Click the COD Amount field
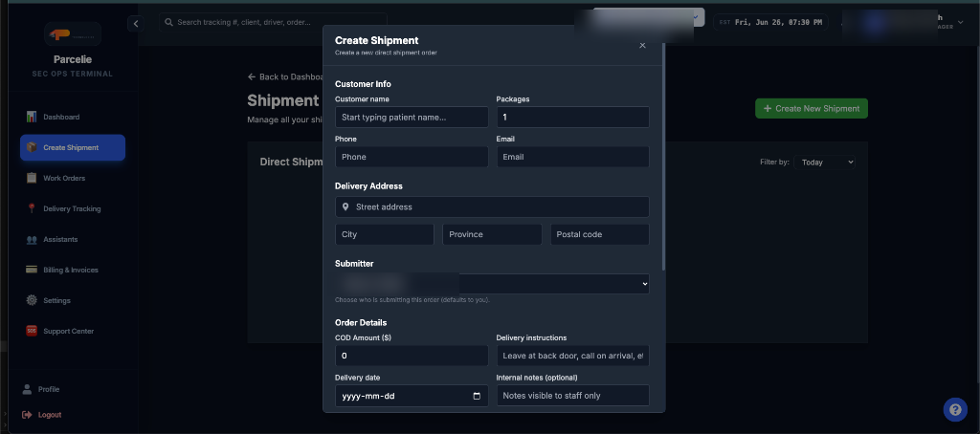 tap(412, 356)
